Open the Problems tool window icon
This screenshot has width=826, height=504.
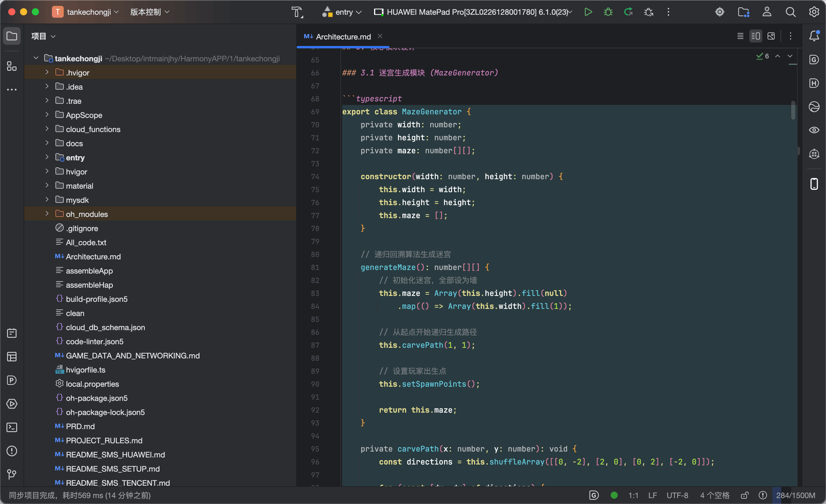pos(12,451)
